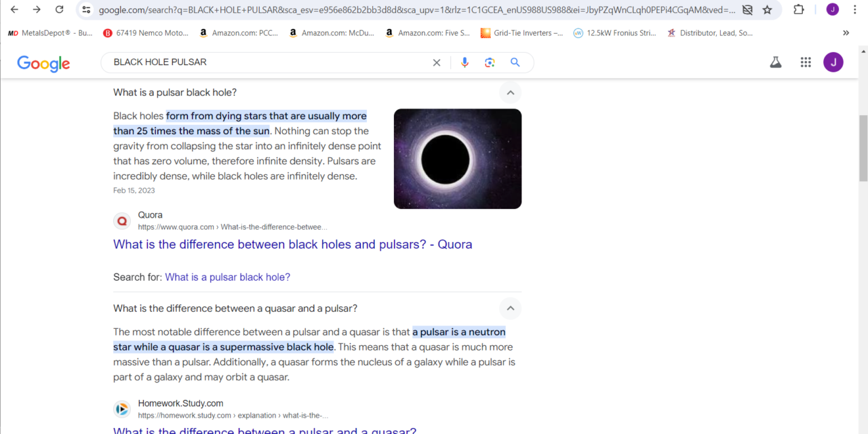Bookmark this page with star icon
868x434 pixels.
pyautogui.click(x=767, y=9)
